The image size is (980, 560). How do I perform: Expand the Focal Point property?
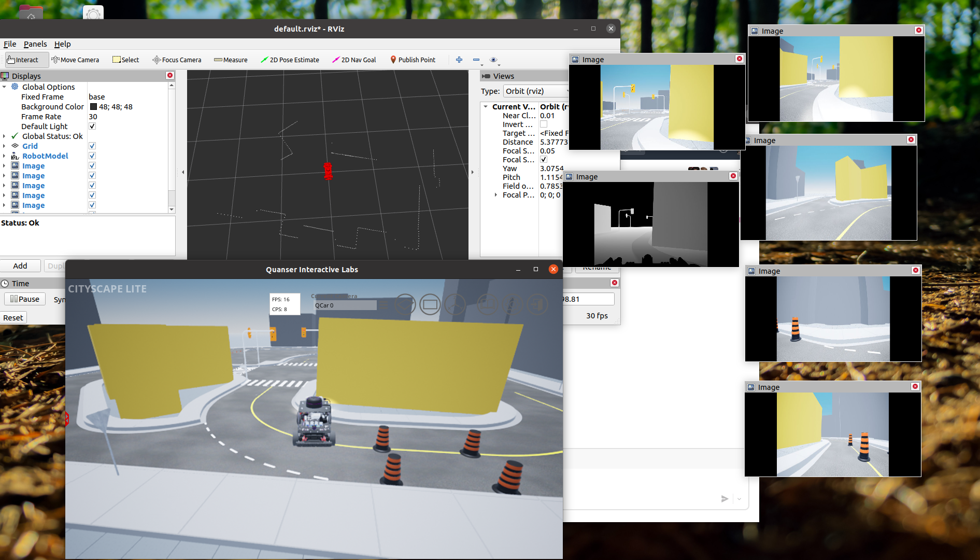click(496, 195)
